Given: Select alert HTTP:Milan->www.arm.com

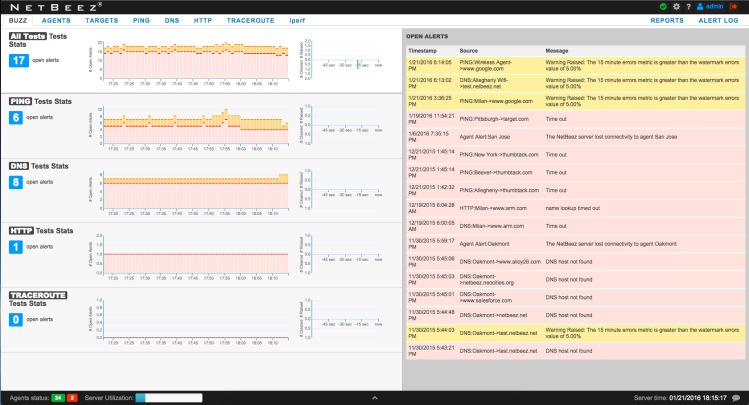Looking at the screenshot, I should [x=576, y=208].
